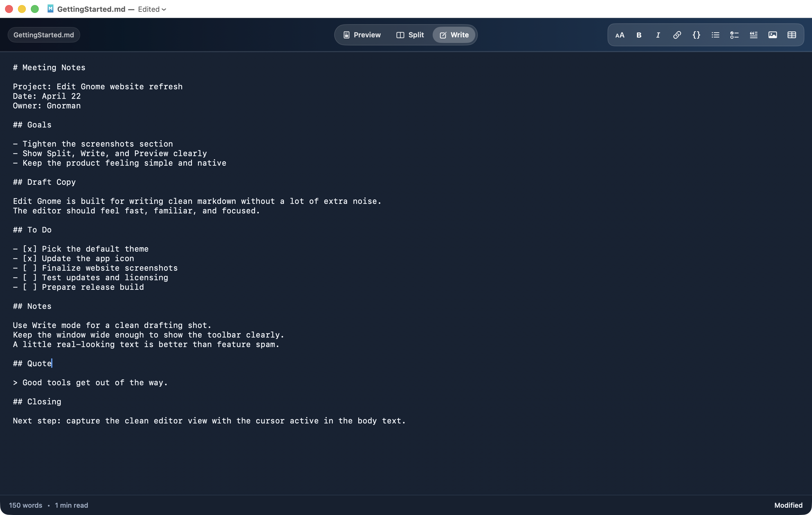Screen dimensions: 812x515
Task: Click 'Show Split, Write, and Preview clearly' line
Action: point(110,154)
